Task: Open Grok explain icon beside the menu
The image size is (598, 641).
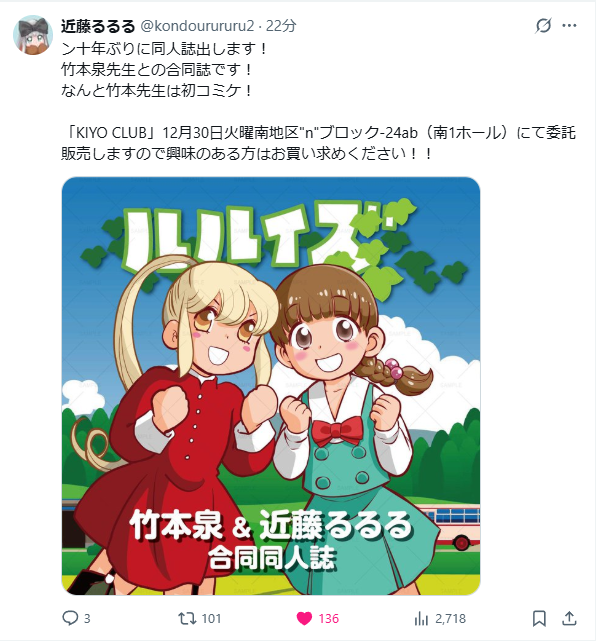Action: pyautogui.click(x=543, y=25)
